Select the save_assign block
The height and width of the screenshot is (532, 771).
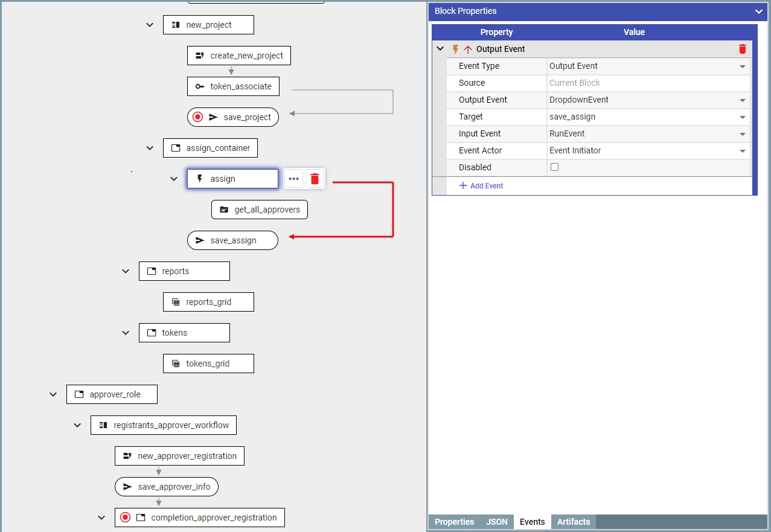coord(232,240)
